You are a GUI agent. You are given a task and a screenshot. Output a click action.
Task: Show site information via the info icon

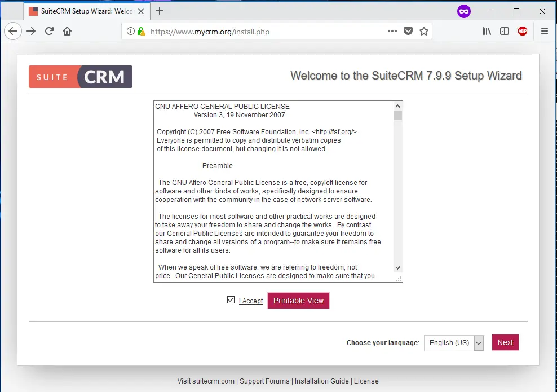[131, 31]
